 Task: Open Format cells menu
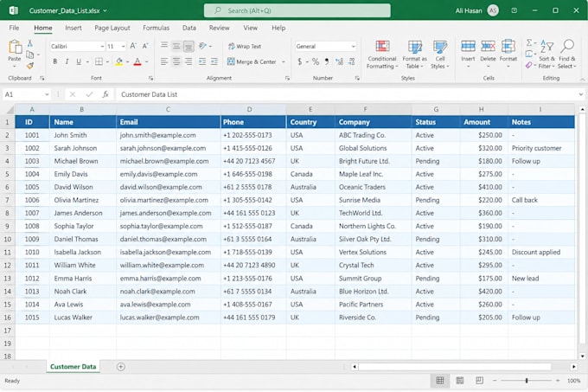tap(508, 54)
